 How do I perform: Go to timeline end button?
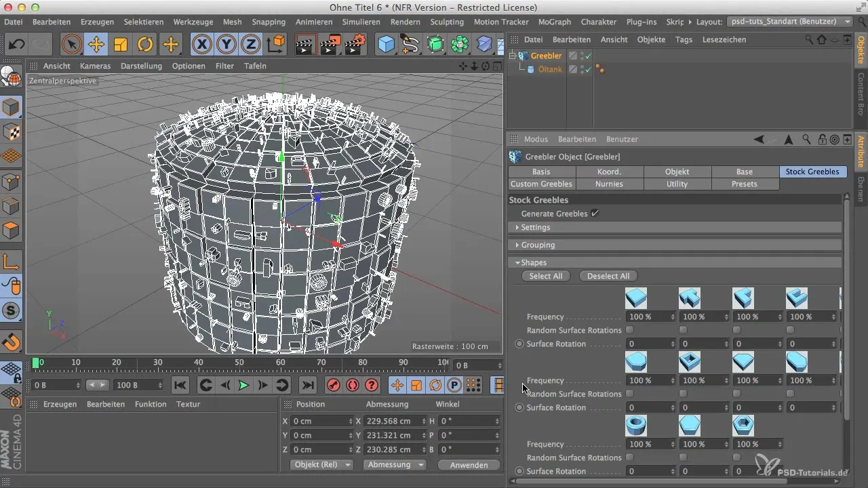pyautogui.click(x=307, y=385)
